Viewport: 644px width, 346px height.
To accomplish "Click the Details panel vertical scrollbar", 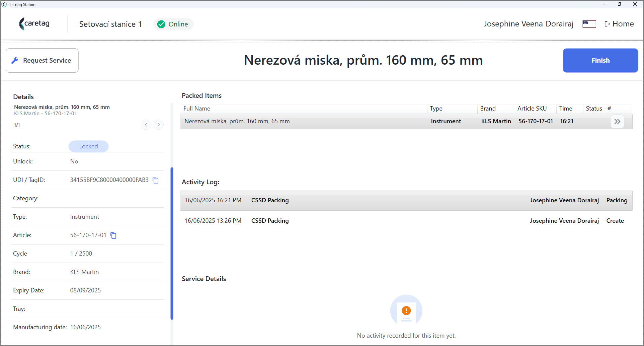I will 172,244.
